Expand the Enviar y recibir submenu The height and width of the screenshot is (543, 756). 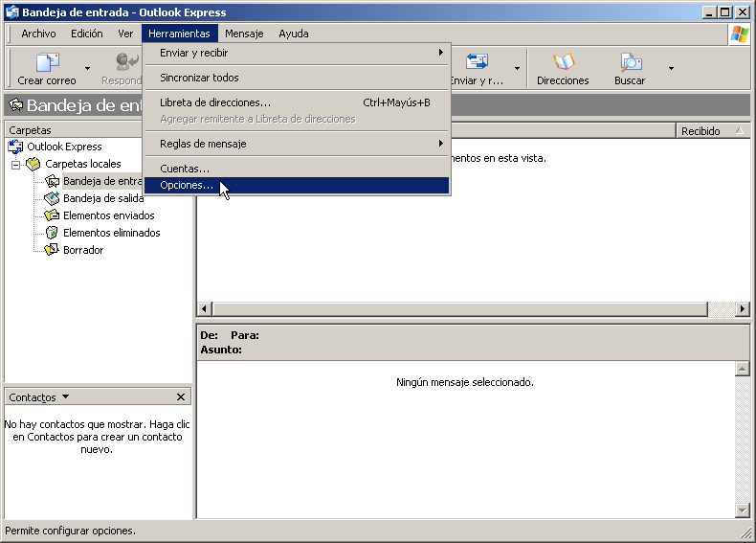pyautogui.click(x=297, y=53)
